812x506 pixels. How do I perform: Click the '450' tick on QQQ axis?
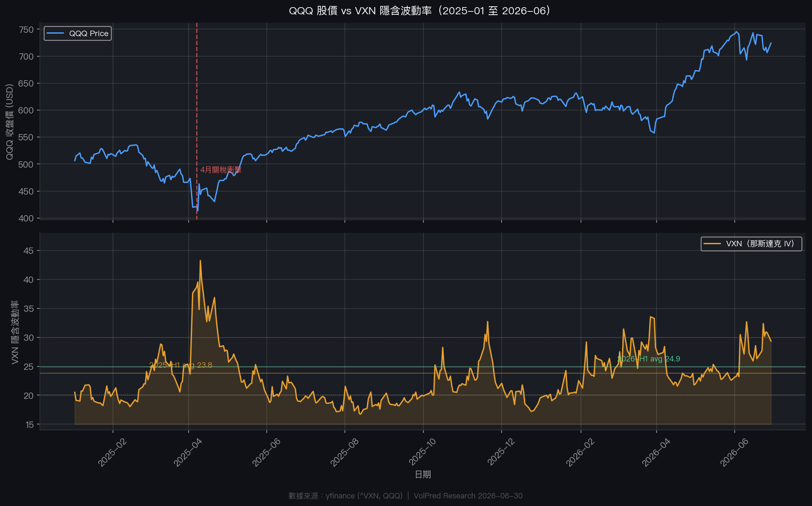pyautogui.click(x=26, y=191)
